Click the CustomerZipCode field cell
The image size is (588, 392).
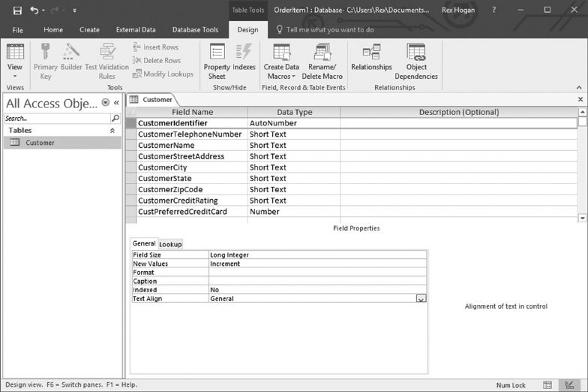192,189
